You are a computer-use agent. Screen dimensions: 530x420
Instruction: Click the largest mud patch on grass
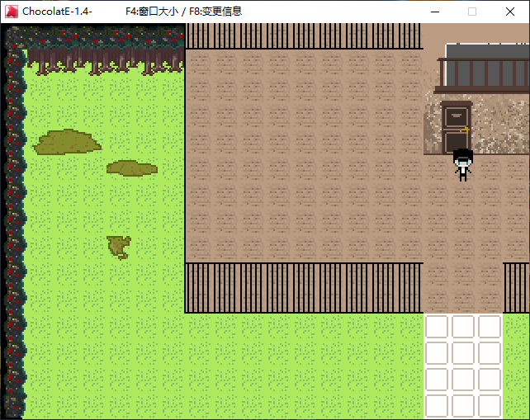[x=66, y=142]
